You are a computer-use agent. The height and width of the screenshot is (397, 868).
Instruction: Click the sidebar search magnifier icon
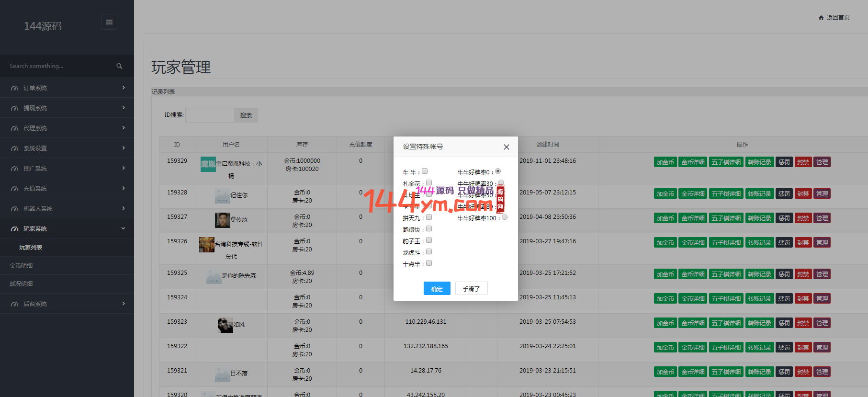119,66
